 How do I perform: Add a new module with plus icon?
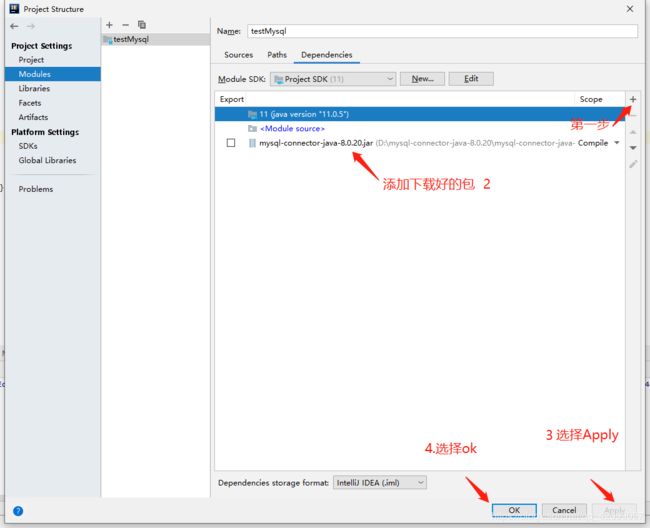pos(109,25)
